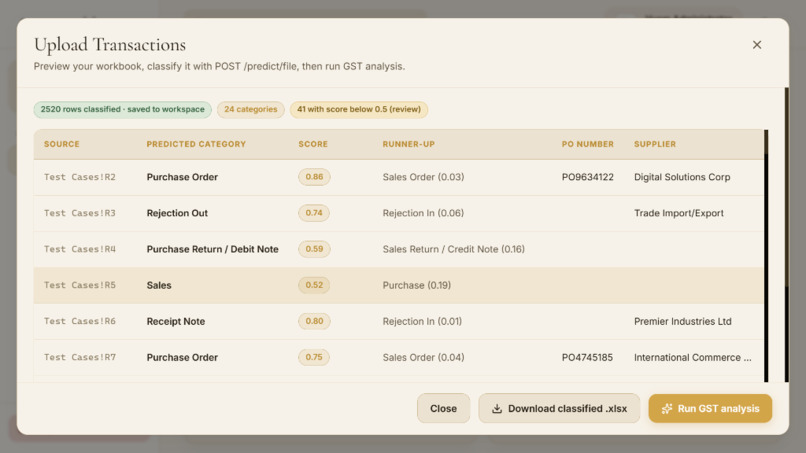Click runner-up Sales Order (0.03)
This screenshot has height=453, width=806.
pos(423,177)
